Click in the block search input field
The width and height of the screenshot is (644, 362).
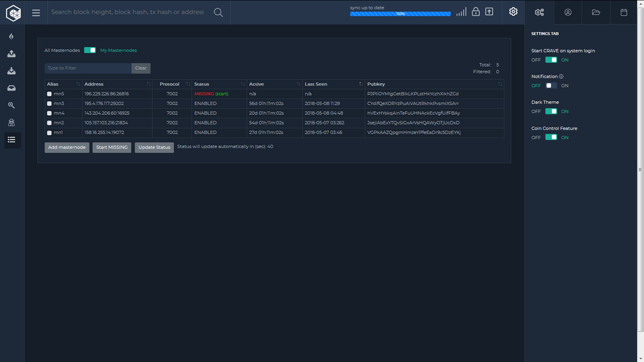click(127, 13)
